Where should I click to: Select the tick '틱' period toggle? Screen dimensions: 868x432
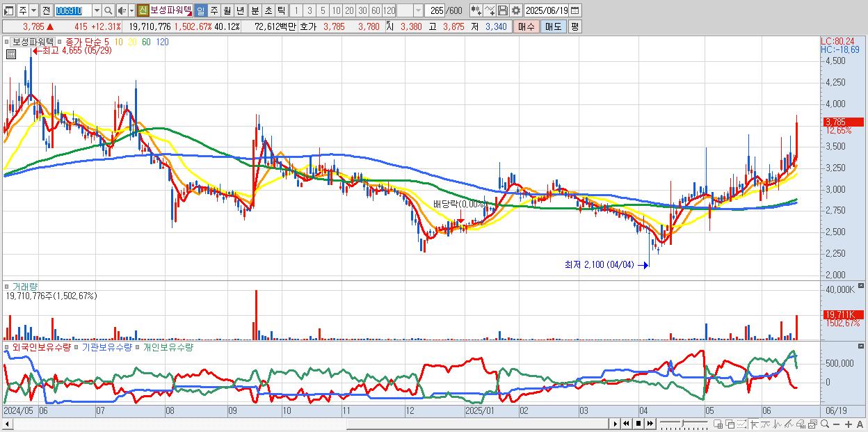coord(281,10)
